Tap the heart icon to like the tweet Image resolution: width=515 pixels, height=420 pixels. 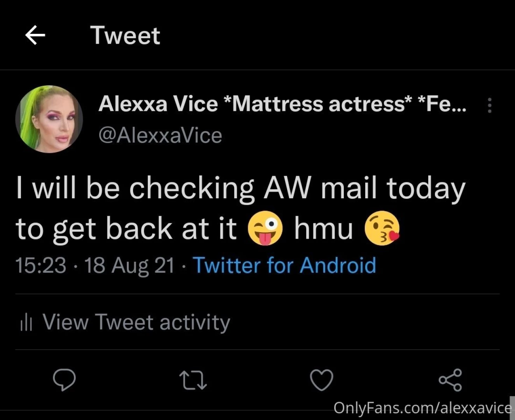pos(322,380)
